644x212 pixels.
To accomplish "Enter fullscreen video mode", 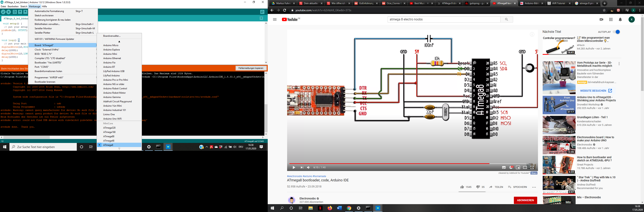I will tap(532, 167).
